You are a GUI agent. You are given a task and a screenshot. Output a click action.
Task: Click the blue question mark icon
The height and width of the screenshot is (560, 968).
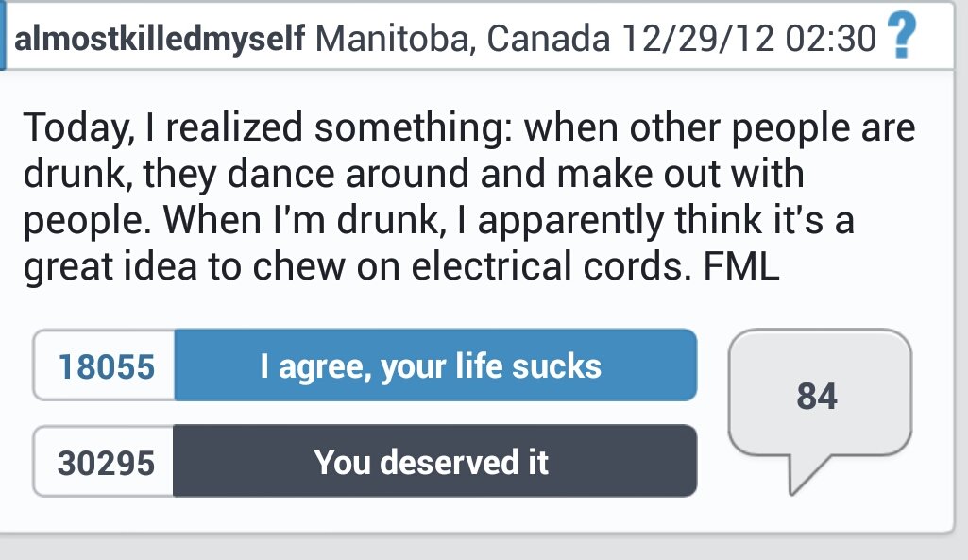pyautogui.click(x=905, y=38)
